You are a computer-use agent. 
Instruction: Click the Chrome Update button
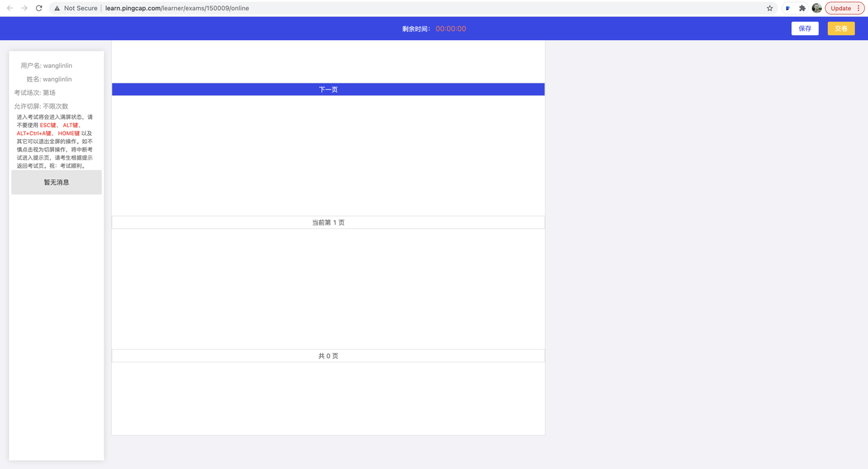pyautogui.click(x=845, y=8)
